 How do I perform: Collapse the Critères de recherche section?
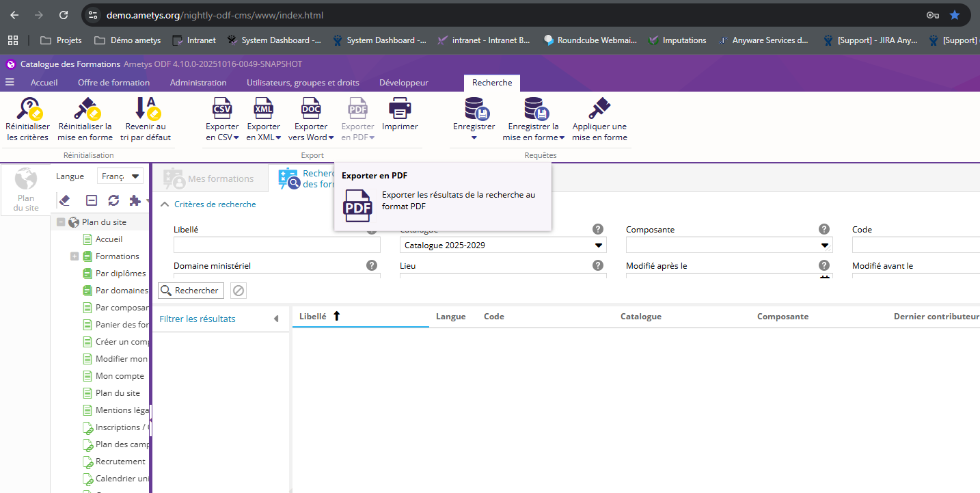click(x=164, y=204)
